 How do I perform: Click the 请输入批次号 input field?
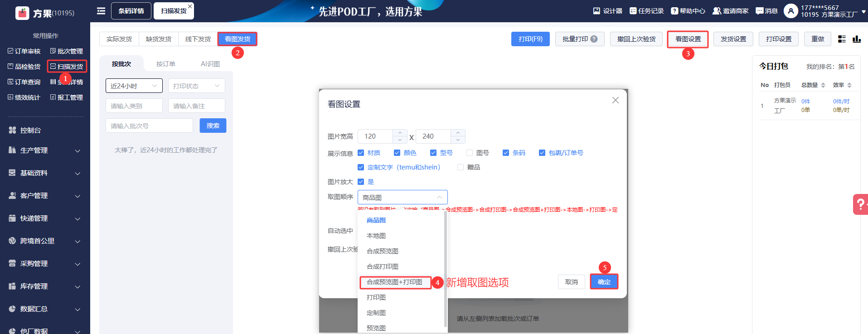pyautogui.click(x=149, y=126)
